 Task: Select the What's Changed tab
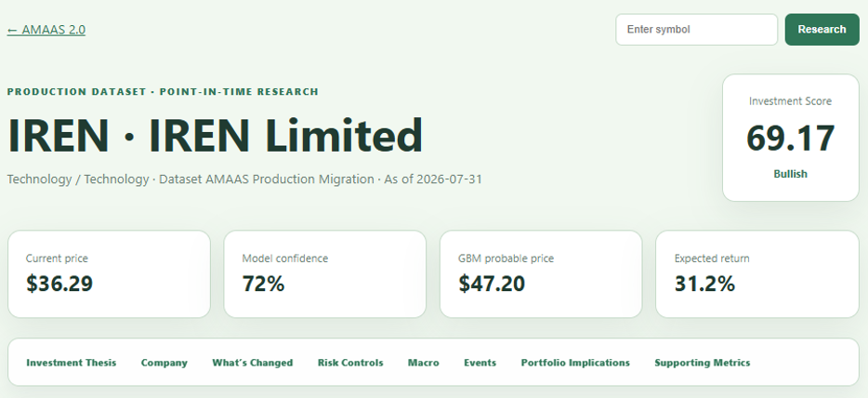(253, 363)
